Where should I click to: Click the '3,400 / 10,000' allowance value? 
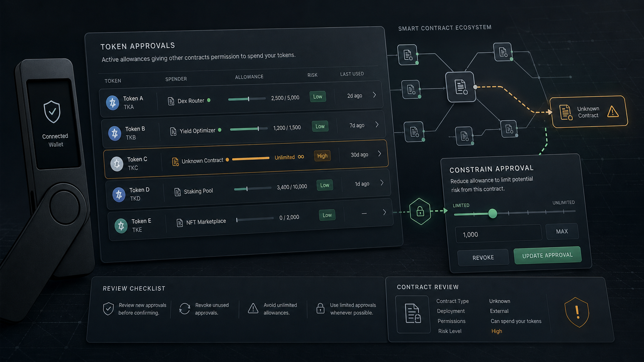coord(292,187)
